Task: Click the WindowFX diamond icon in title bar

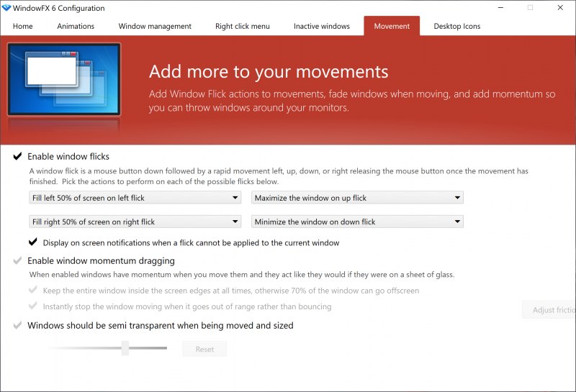Action: (6, 8)
